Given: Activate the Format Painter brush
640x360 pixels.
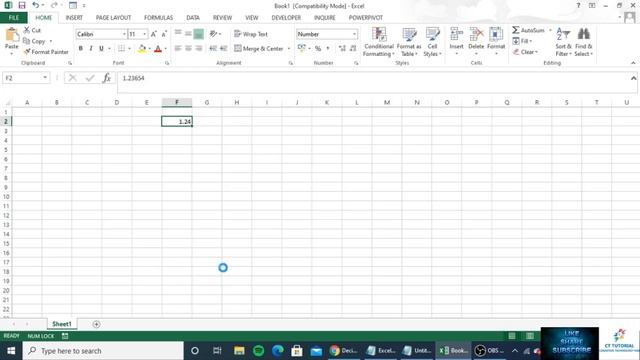Looking at the screenshot, I should pos(27,52).
